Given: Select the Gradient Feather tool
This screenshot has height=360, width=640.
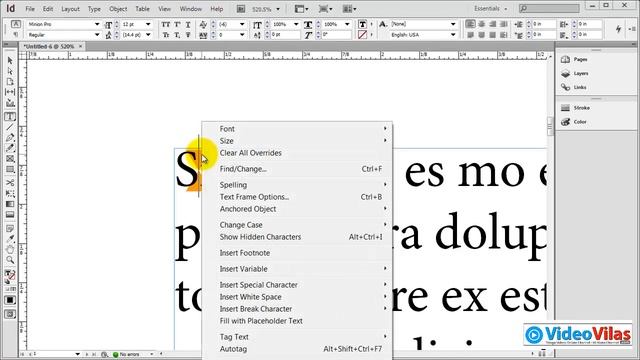Looking at the screenshot, I should coord(10,214).
